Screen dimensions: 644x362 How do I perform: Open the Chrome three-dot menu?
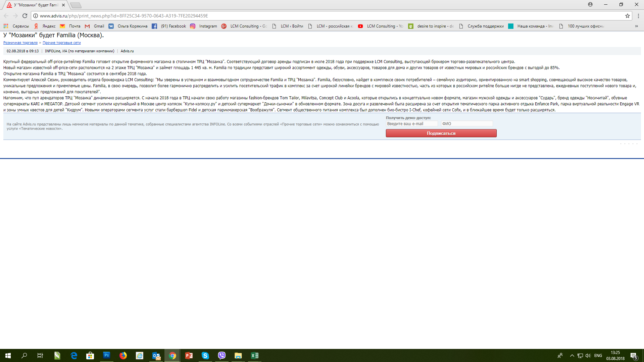pyautogui.click(x=638, y=16)
